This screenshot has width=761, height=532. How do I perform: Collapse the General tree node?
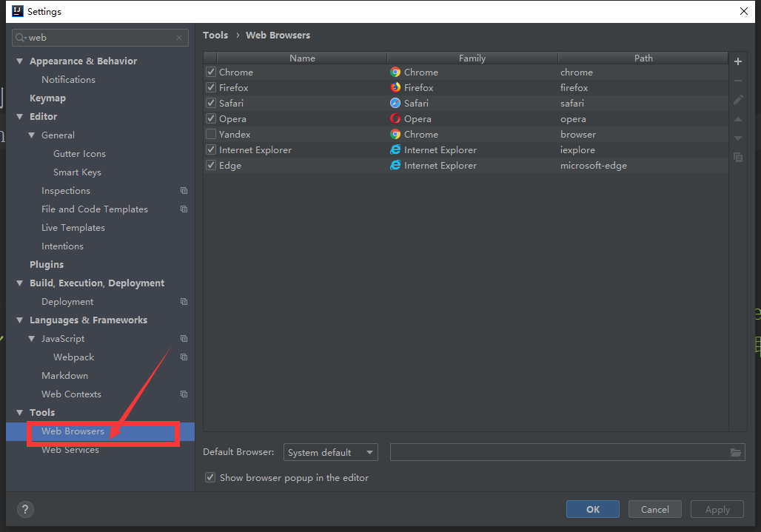click(x=32, y=135)
